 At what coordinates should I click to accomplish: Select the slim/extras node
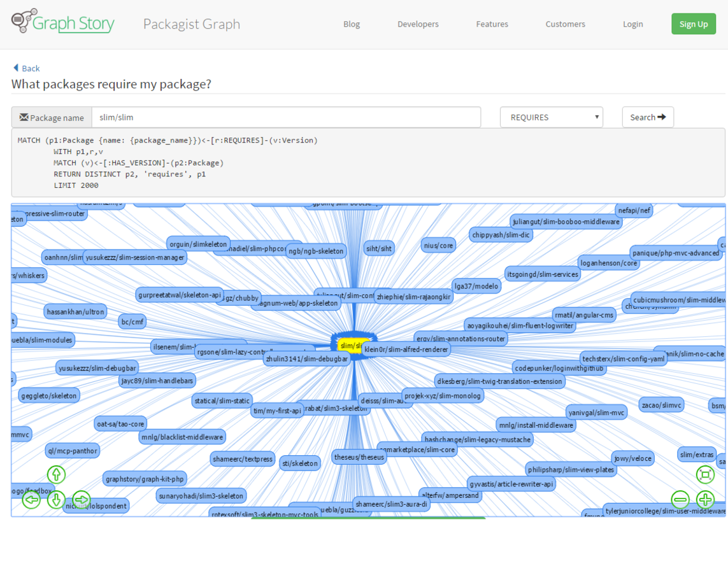pos(696,454)
